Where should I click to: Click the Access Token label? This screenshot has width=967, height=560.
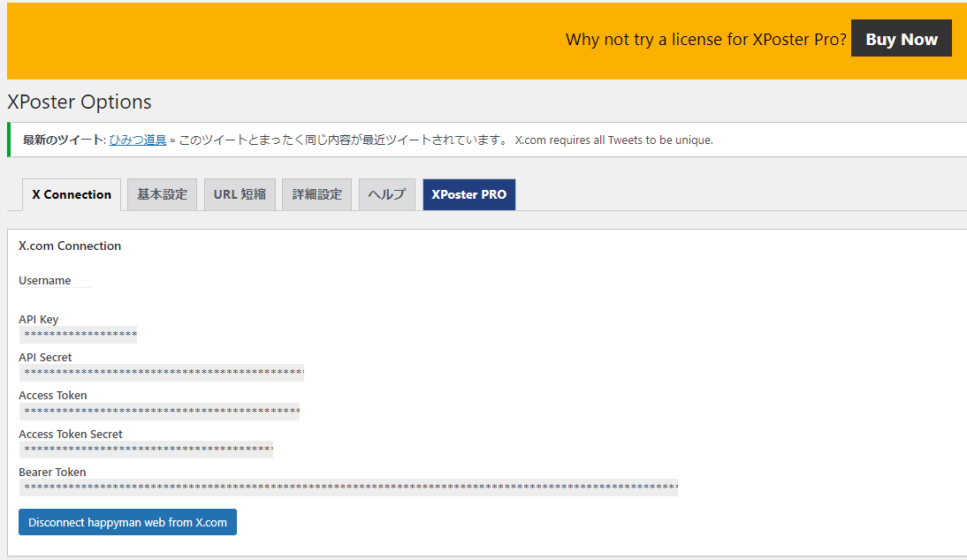52,396
